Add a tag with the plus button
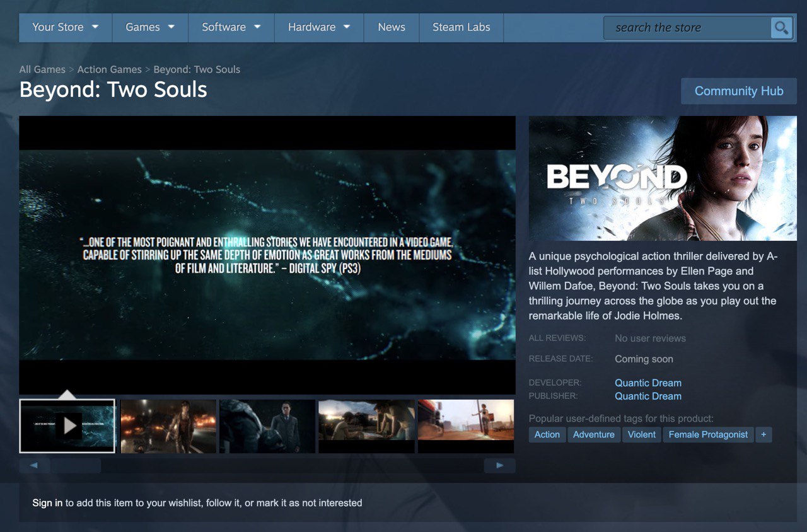Image resolution: width=807 pixels, height=532 pixels. [763, 434]
